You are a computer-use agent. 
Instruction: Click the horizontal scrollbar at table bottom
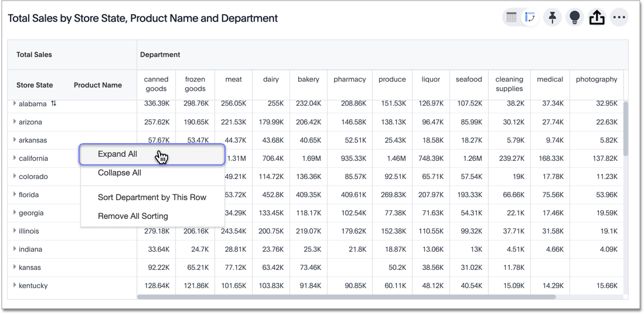[x=346, y=297]
